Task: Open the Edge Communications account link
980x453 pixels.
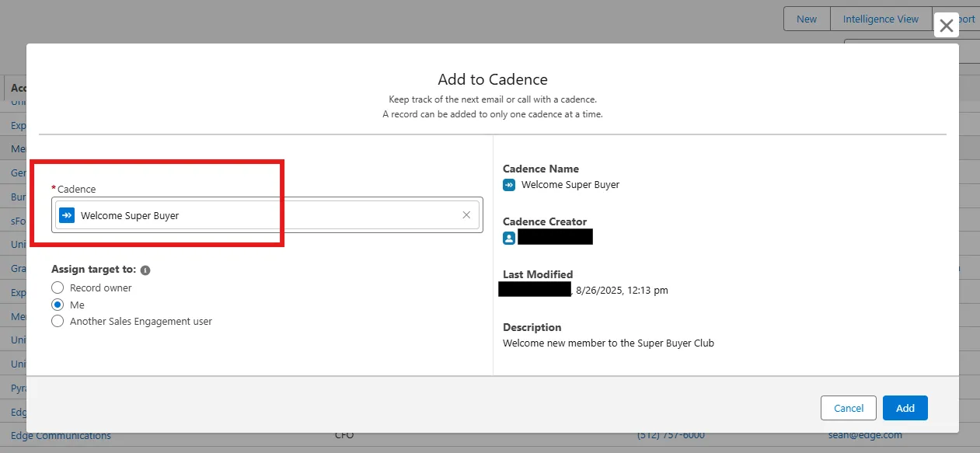Action: coord(61,436)
